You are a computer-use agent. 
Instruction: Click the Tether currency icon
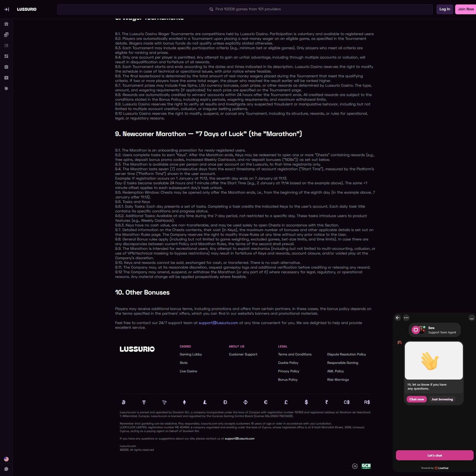coord(144,402)
